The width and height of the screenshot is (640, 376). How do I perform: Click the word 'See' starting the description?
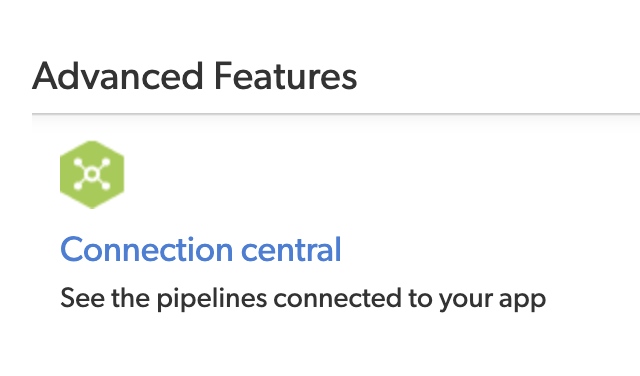coord(82,299)
